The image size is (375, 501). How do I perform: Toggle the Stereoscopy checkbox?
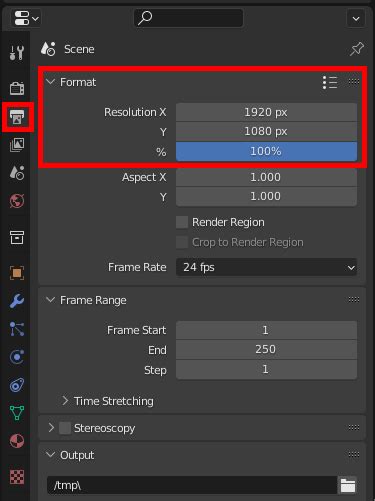(x=65, y=428)
